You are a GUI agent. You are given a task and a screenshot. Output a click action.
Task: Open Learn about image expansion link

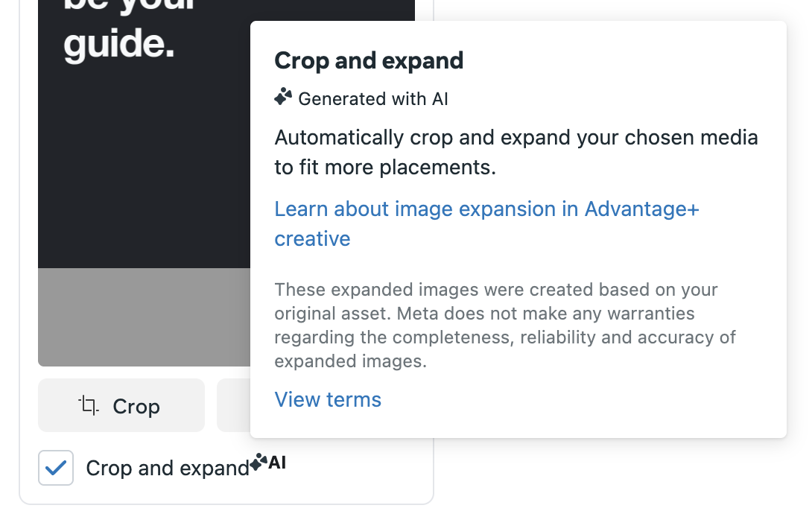(486, 209)
